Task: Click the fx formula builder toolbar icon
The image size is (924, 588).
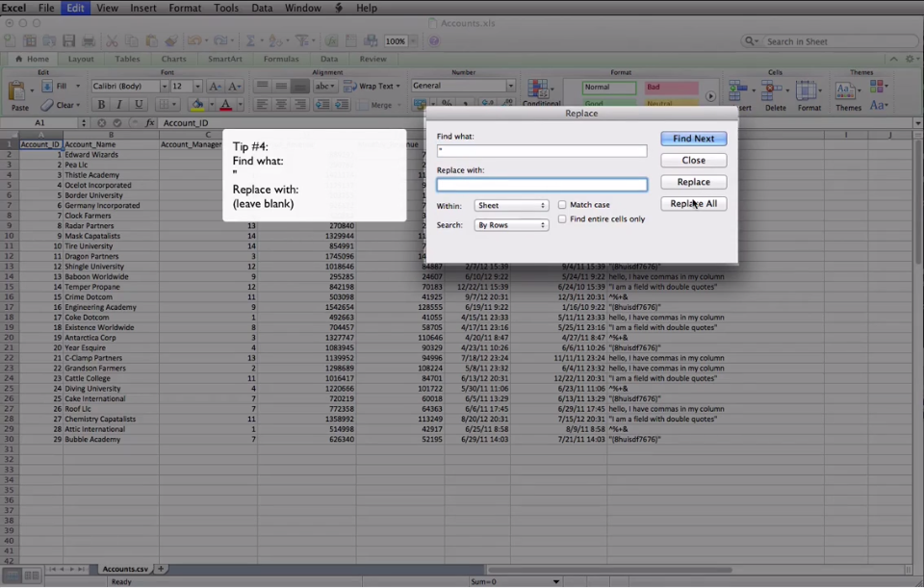Action: click(x=331, y=41)
